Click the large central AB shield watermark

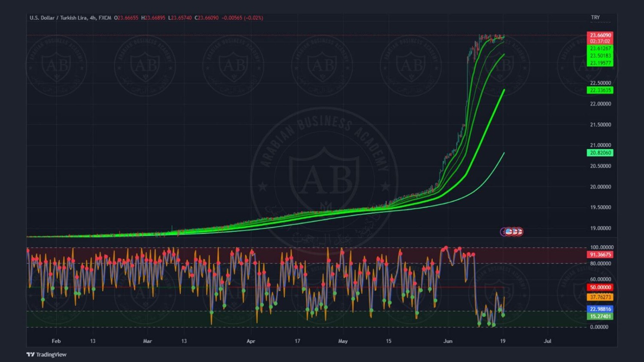pos(324,177)
